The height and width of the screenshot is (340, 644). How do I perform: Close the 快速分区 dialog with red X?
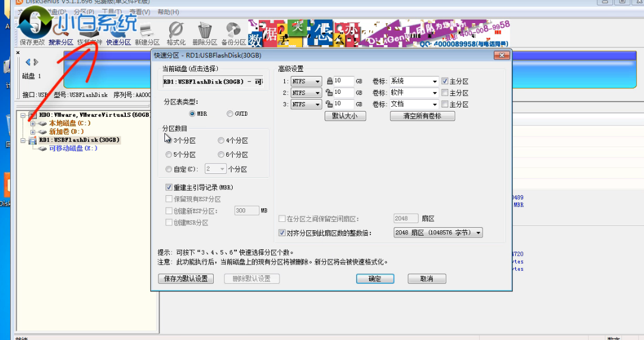502,55
